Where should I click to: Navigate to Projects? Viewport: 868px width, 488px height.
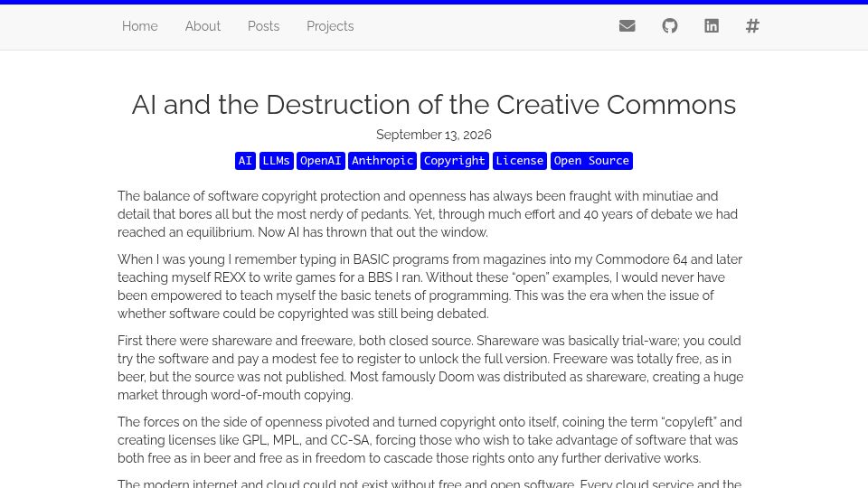click(x=330, y=26)
